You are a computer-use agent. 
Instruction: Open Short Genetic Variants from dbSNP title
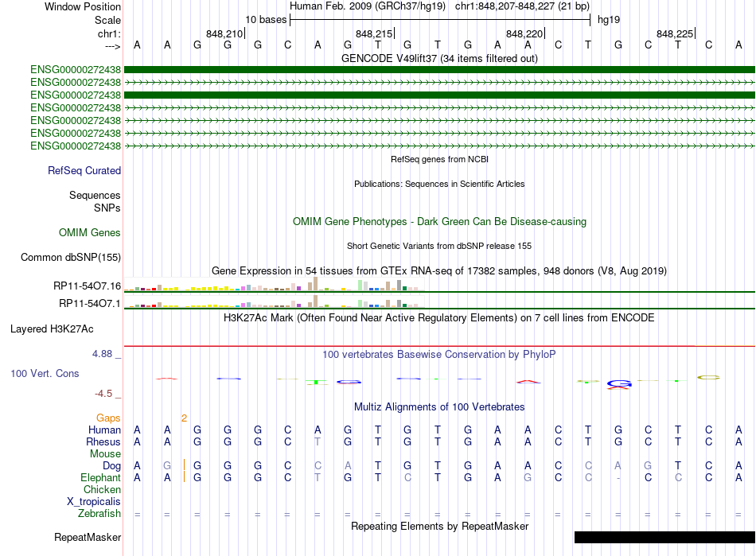tap(439, 246)
